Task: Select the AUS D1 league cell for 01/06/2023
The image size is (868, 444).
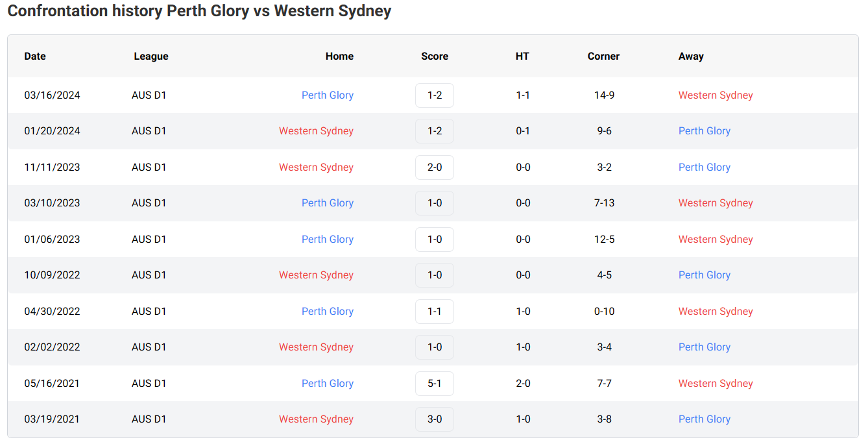Action: (149, 240)
